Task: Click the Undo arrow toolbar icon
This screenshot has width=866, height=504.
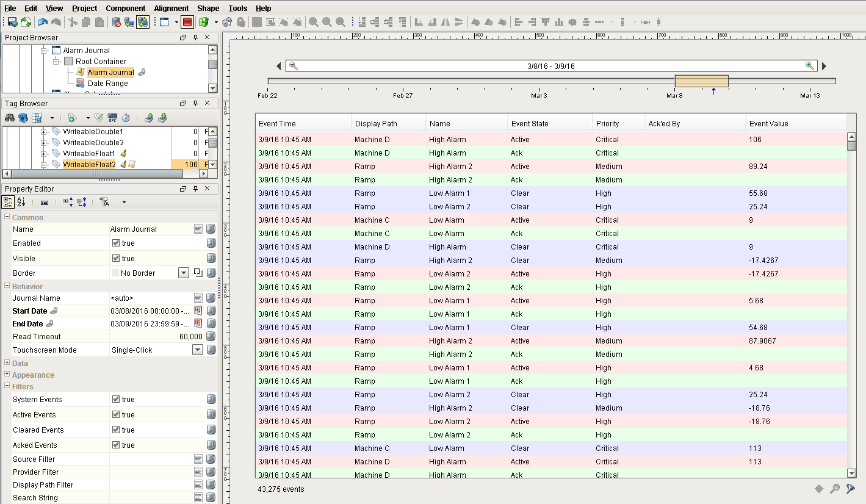Action: [x=42, y=22]
